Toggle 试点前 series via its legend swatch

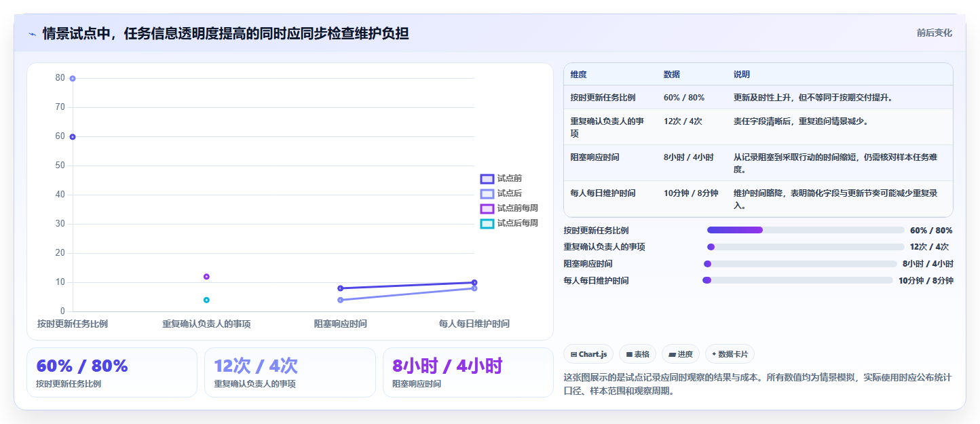(487, 178)
